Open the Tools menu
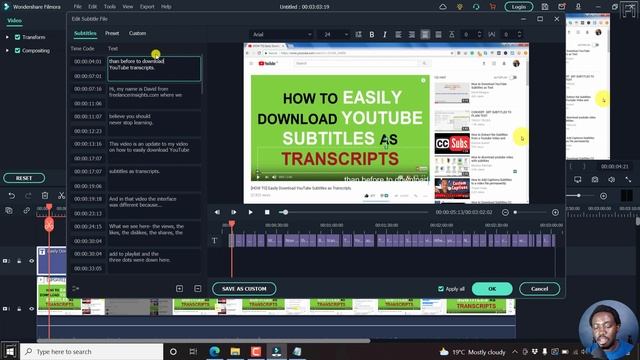Screen dimensions: 640x360 point(109,7)
